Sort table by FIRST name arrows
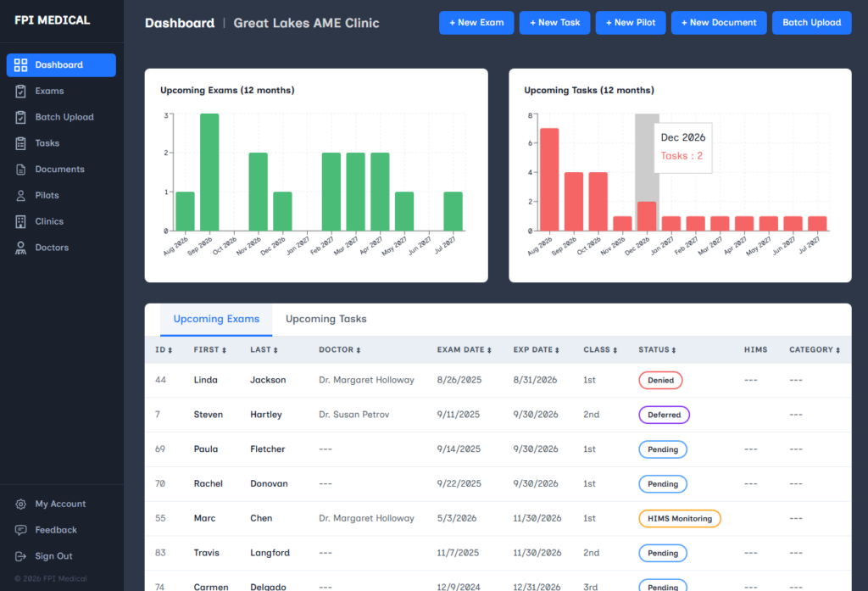Viewport: 868px width, 591px height. pyautogui.click(x=224, y=350)
